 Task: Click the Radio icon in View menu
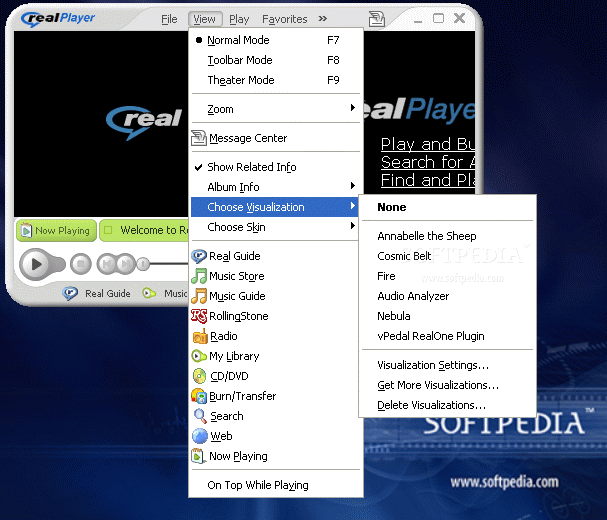tap(200, 336)
